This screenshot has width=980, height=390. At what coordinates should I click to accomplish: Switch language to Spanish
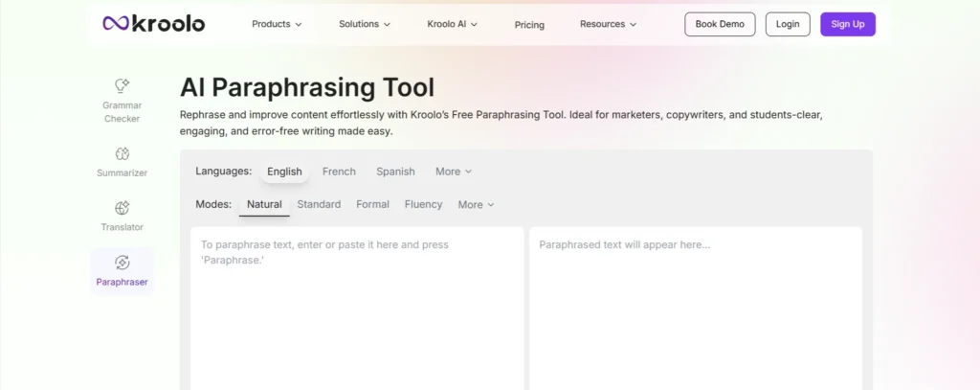pos(395,172)
